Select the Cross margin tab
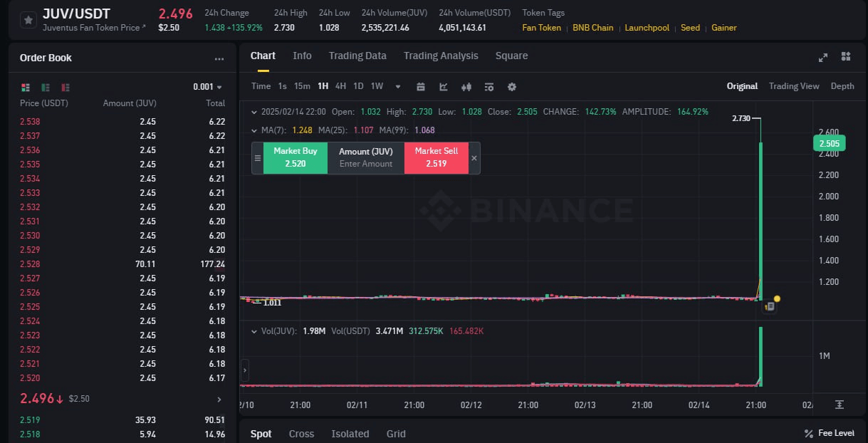 [302, 434]
